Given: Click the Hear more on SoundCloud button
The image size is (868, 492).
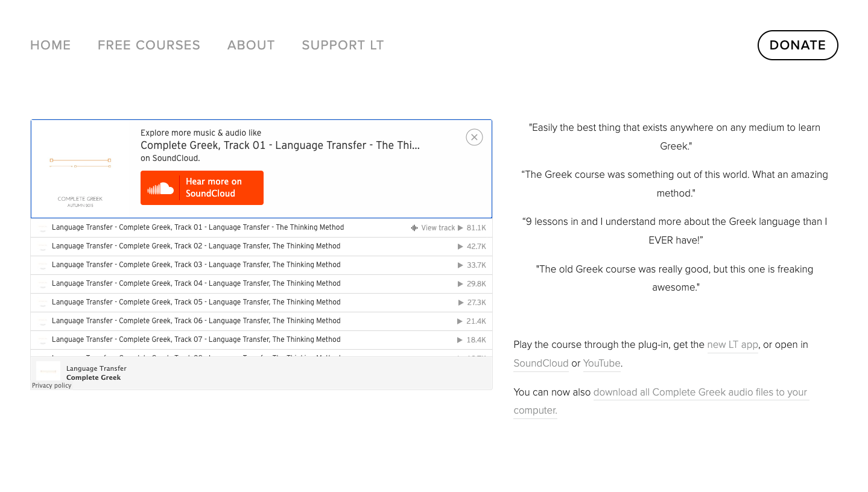Looking at the screenshot, I should click(x=201, y=188).
